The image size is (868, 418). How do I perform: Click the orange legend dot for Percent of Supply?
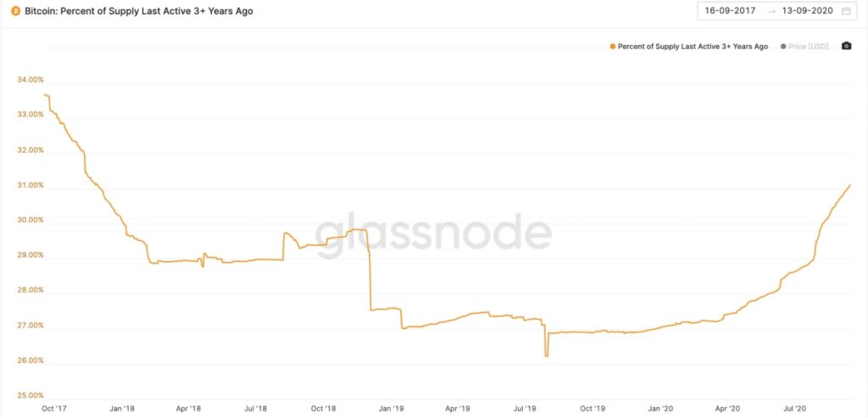[612, 47]
